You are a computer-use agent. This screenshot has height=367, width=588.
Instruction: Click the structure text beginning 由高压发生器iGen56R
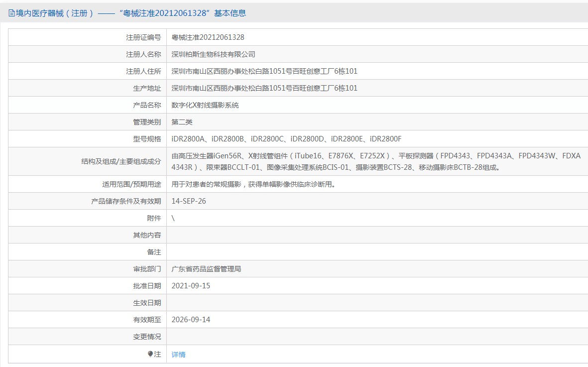(x=376, y=161)
